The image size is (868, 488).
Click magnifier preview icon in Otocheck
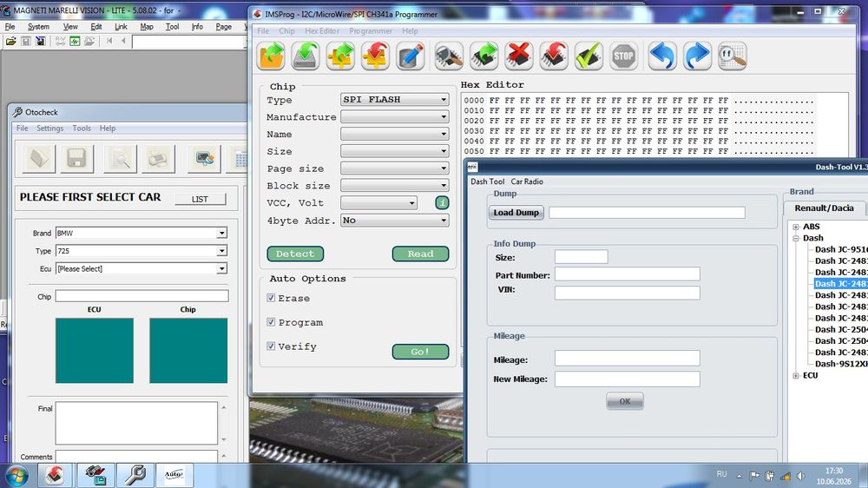coord(120,159)
